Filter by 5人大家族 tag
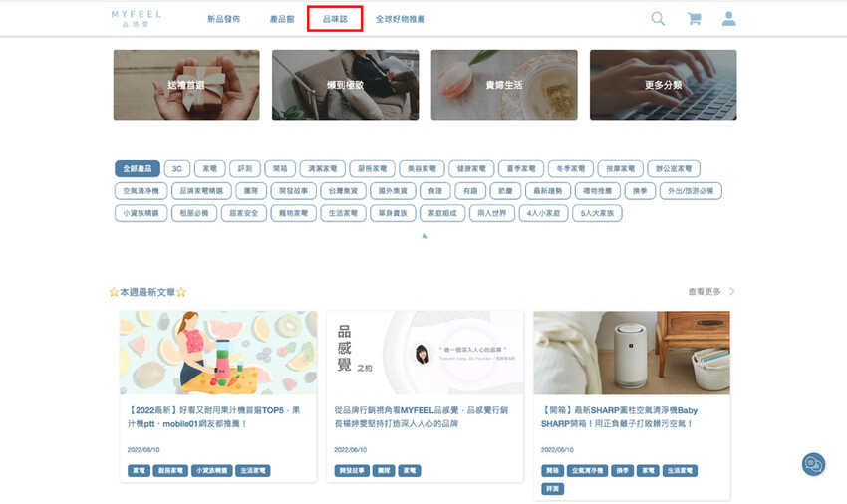This screenshot has height=504, width=847. (598, 213)
